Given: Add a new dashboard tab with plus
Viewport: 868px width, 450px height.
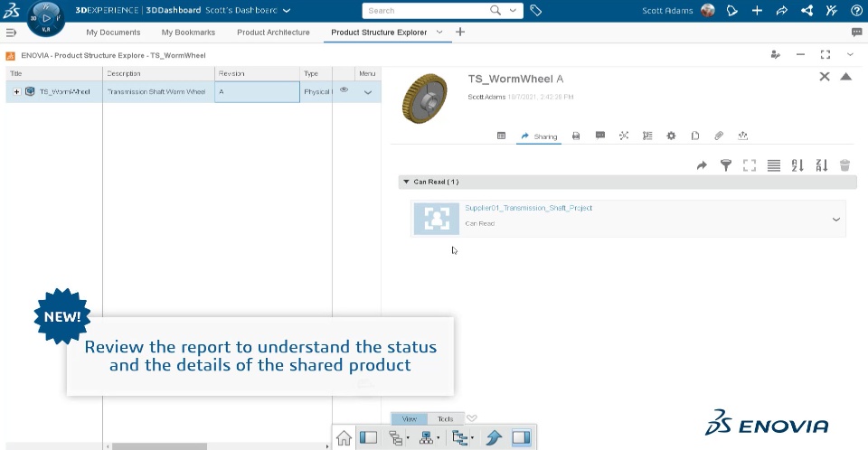Looking at the screenshot, I should (x=460, y=33).
